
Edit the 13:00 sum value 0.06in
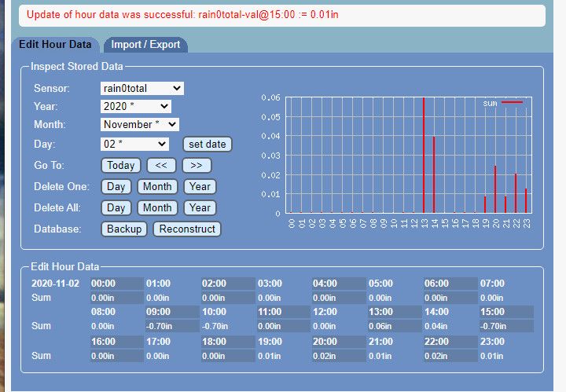pyautogui.click(x=395, y=326)
